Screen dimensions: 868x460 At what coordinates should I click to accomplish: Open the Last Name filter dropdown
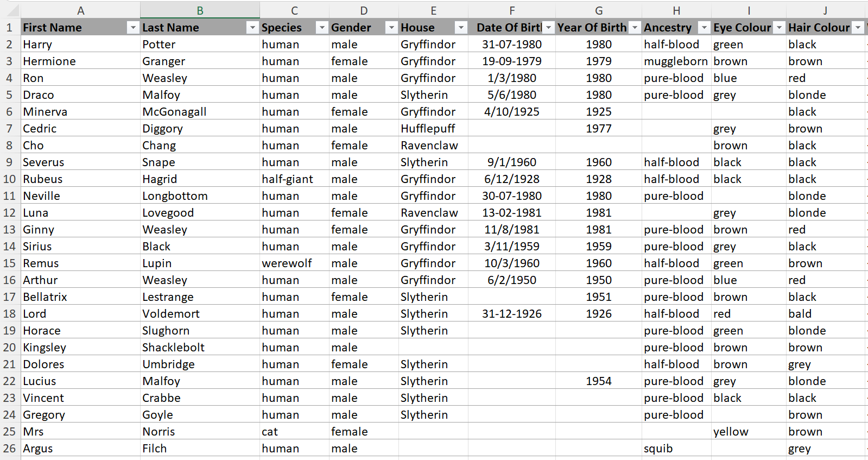(x=252, y=28)
